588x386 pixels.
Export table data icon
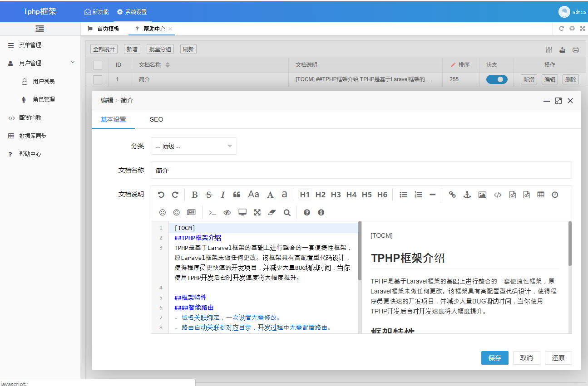[x=562, y=50]
